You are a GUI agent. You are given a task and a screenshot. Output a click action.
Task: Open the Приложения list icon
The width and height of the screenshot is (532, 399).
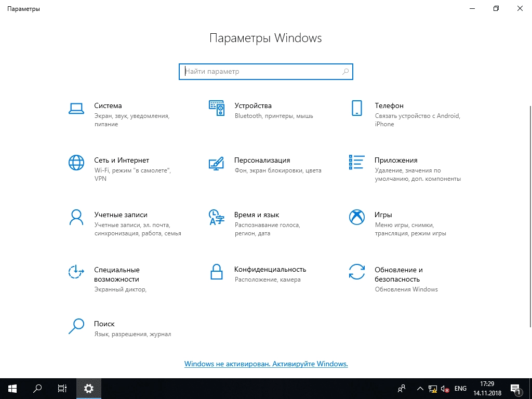click(x=356, y=162)
